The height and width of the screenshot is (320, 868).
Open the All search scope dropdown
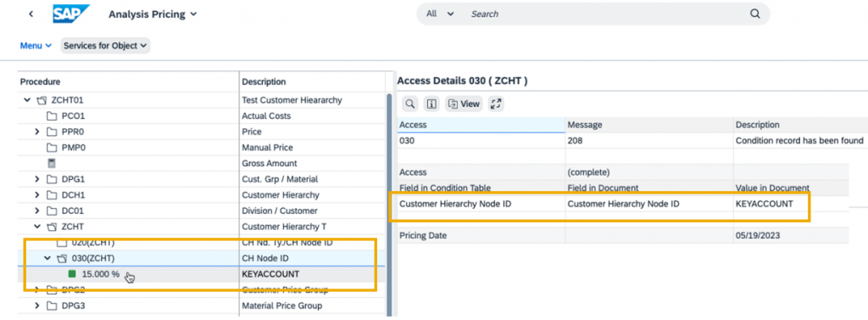(x=440, y=14)
